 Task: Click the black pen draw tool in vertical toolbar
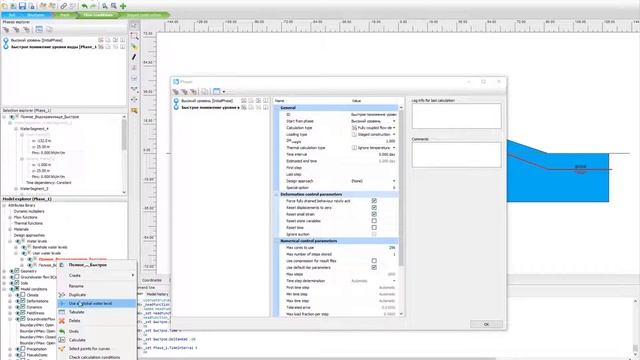134,57
